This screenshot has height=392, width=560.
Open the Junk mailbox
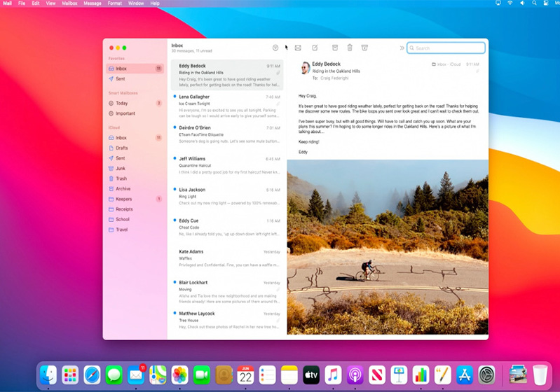point(135,169)
